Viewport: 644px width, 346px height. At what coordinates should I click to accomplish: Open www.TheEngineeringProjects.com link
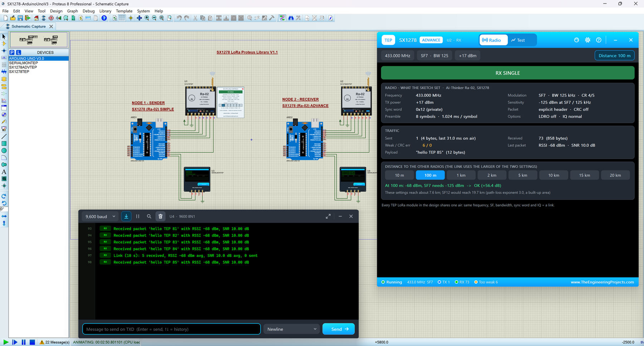click(x=602, y=282)
